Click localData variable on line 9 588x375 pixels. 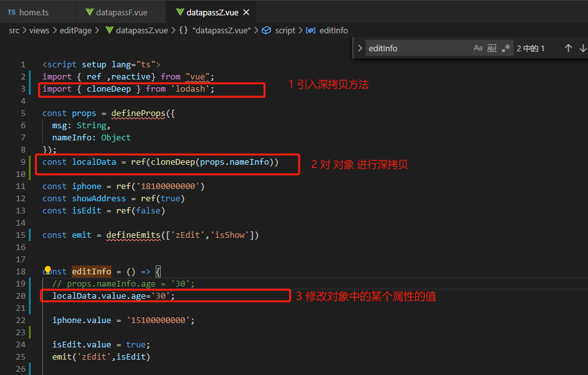click(94, 162)
